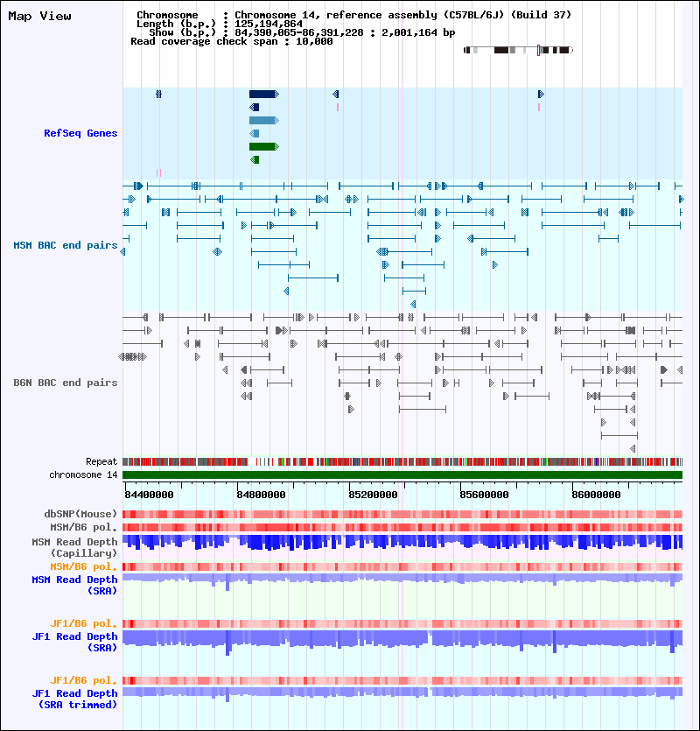Click the 86000000 ruler position label
700x731 pixels.
(x=596, y=495)
